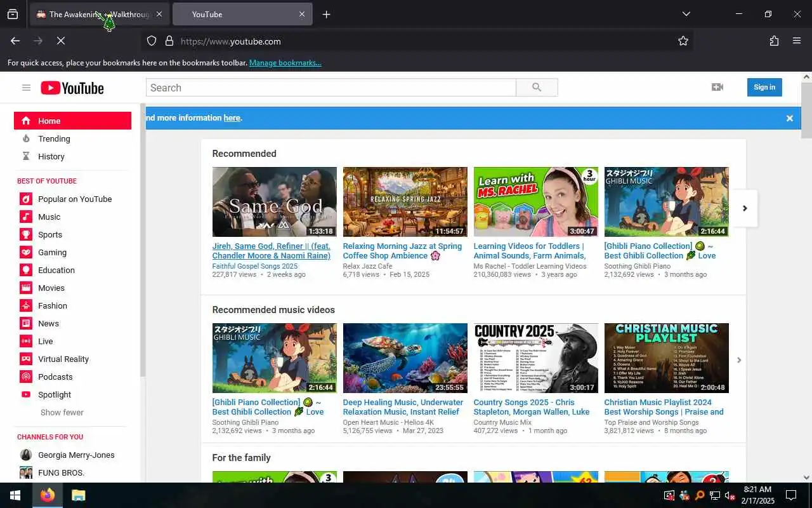Click the News sidebar icon

click(x=26, y=323)
